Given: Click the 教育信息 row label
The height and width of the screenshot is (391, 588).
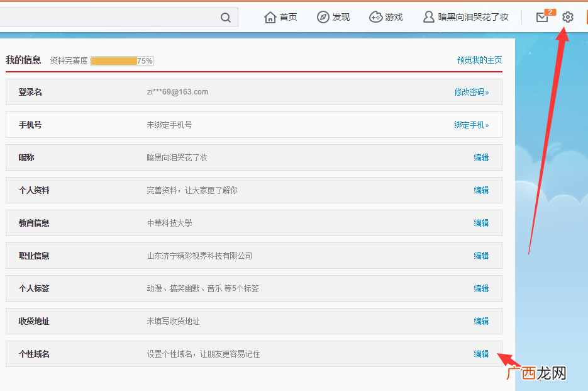Looking at the screenshot, I should click(x=34, y=223).
